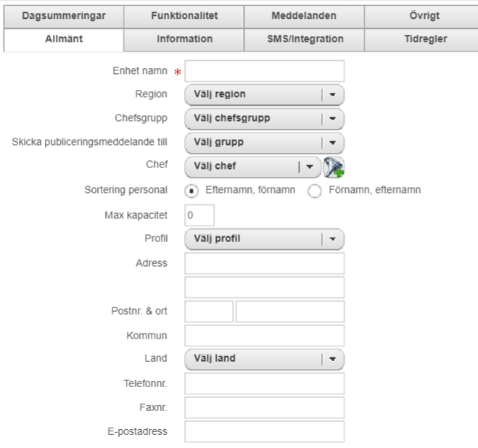Select the Tidregler tab

click(x=424, y=39)
